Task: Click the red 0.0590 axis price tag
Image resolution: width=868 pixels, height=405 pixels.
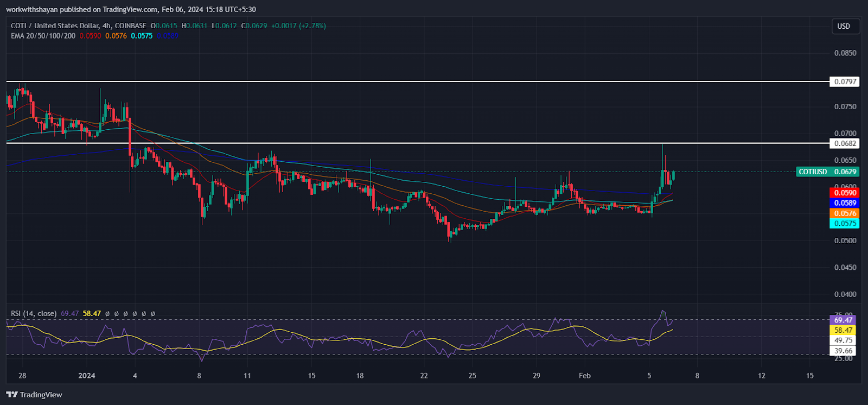Action: 845,193
